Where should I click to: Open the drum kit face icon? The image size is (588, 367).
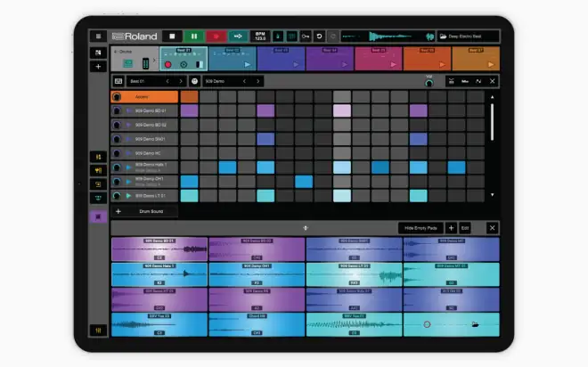pos(194,81)
